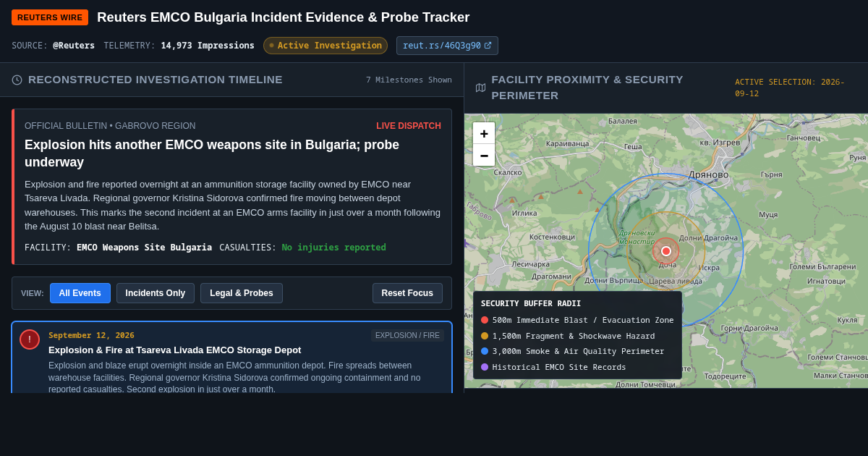The image size is (868, 456).
Task: Click the Дряновски манастир label on map
Action: point(637,237)
